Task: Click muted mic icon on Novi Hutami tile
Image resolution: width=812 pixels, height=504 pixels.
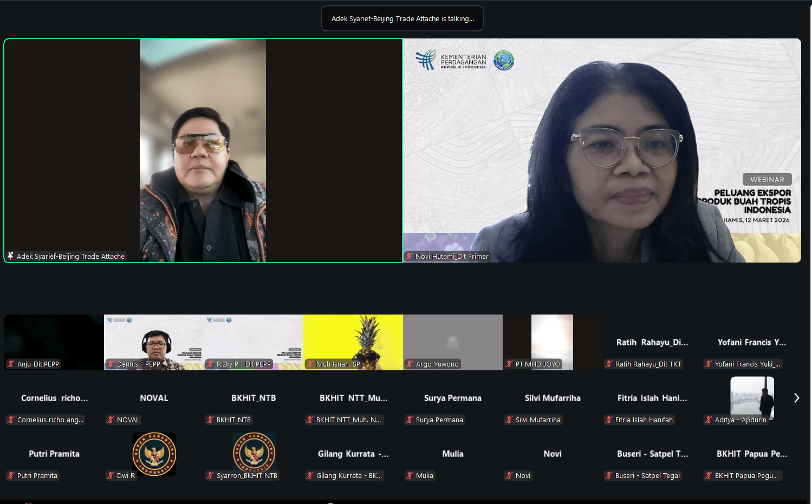Action: (x=410, y=257)
